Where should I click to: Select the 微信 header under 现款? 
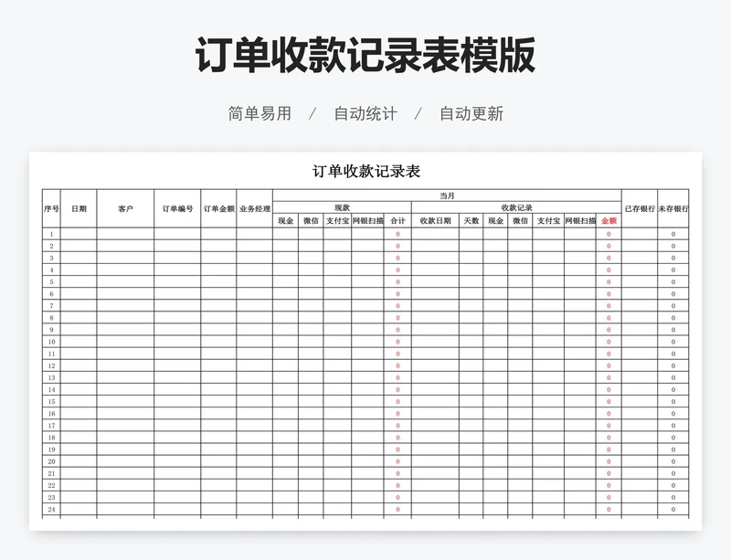pyautogui.click(x=311, y=221)
